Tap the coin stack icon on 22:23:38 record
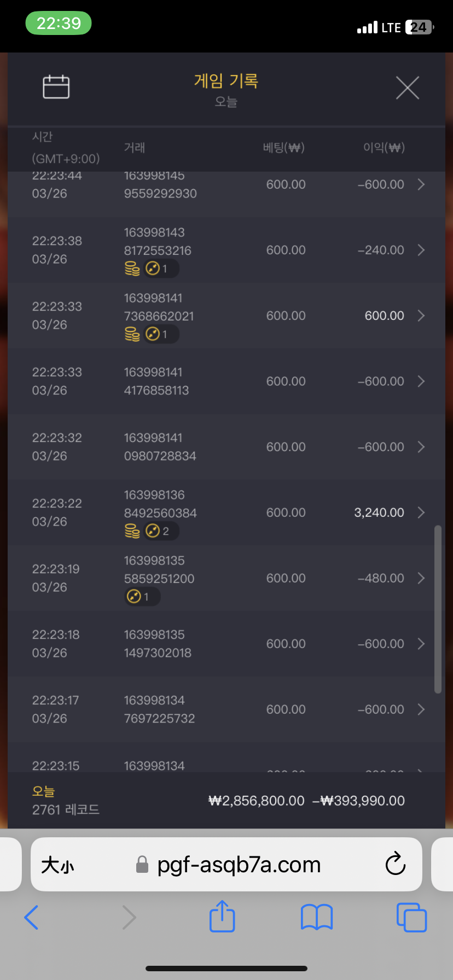The image size is (453, 980). (x=132, y=269)
